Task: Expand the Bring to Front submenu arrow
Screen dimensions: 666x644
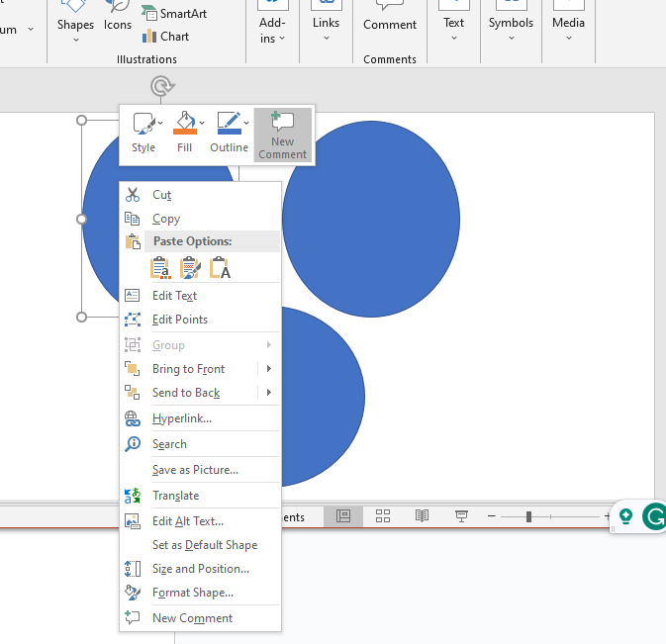Action: click(268, 369)
